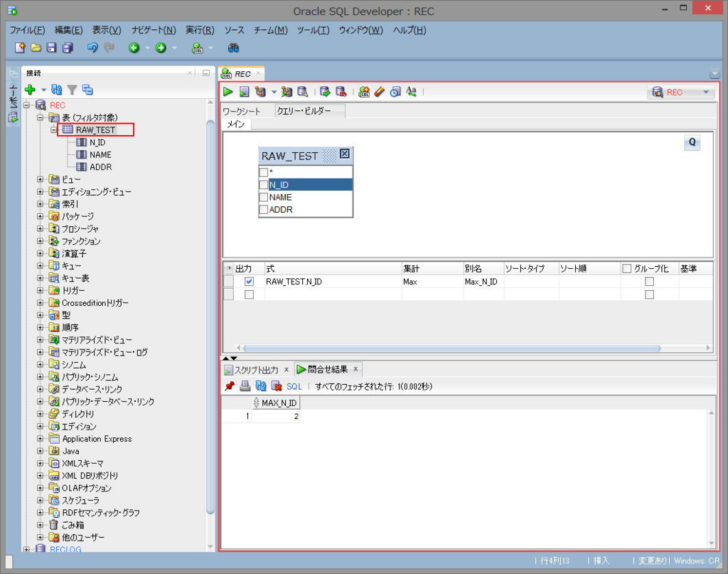Click the Save All icon in main toolbar
Screen dimensions: 728x574
click(x=68, y=48)
